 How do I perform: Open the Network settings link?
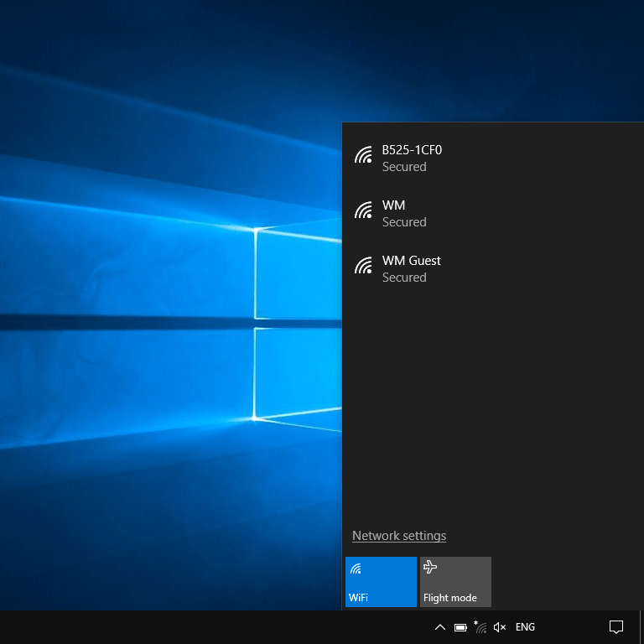399,536
